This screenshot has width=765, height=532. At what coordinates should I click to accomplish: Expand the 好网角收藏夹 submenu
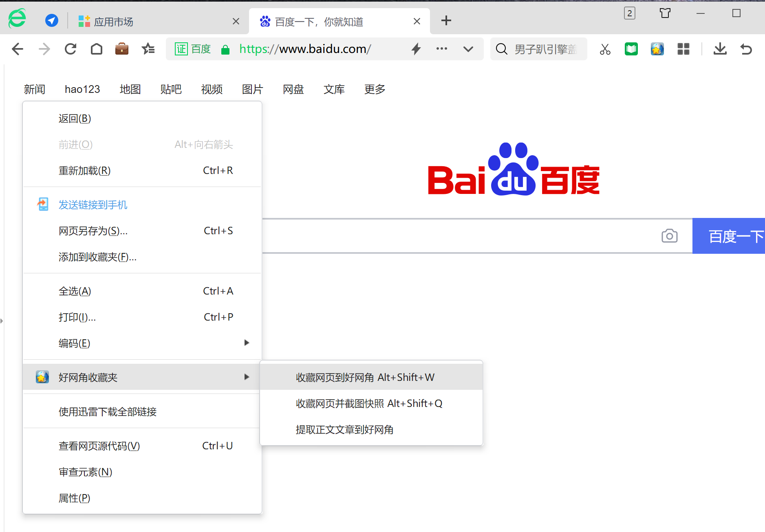[142, 377]
